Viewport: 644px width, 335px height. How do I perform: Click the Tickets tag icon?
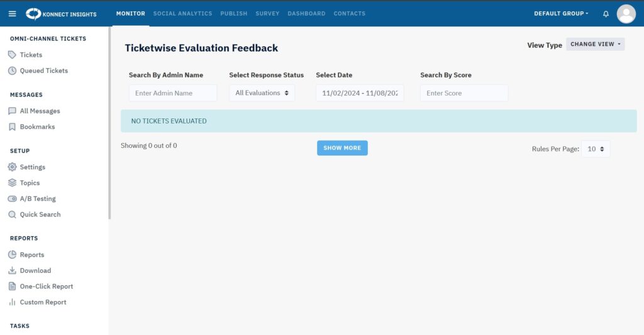click(x=12, y=55)
